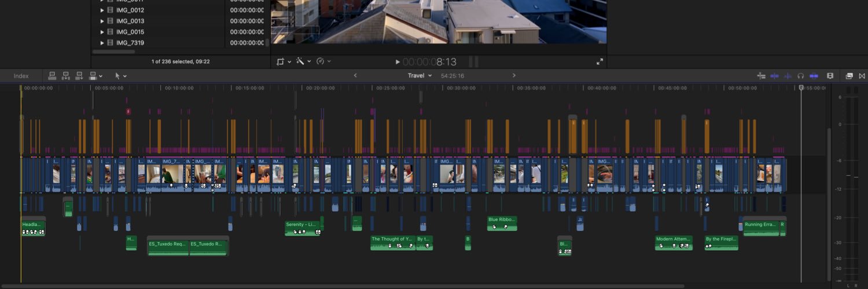868x289 pixels.
Task: Select the Modern Attem... audio clip
Action: (x=674, y=242)
